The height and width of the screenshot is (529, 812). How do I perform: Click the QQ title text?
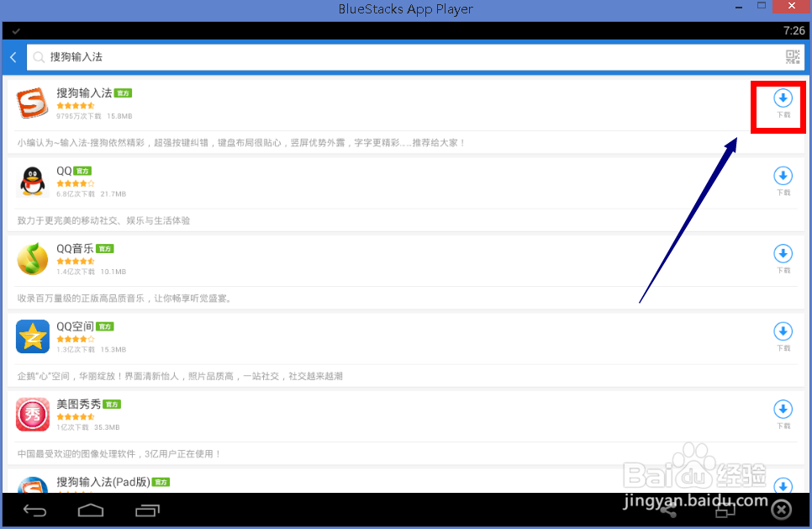click(x=64, y=171)
